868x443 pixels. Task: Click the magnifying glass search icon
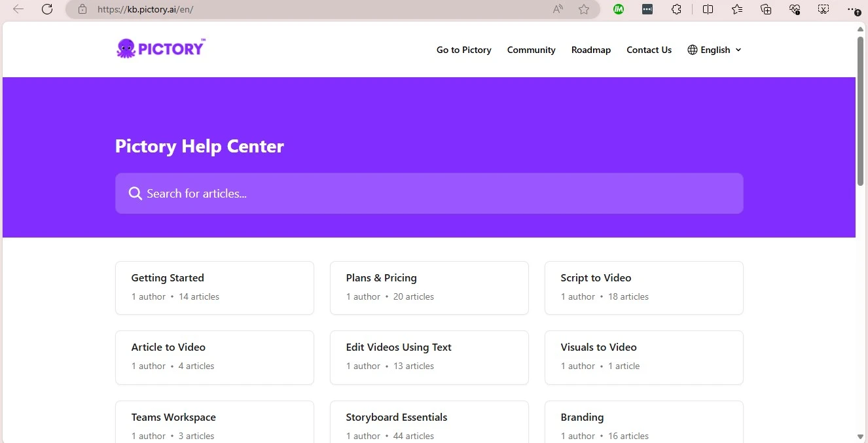(x=136, y=194)
